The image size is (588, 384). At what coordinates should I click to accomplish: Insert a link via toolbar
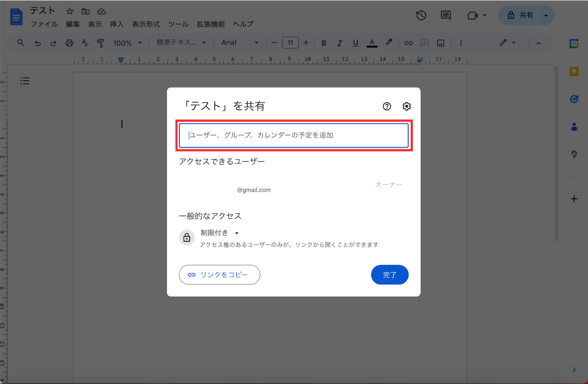tap(409, 43)
